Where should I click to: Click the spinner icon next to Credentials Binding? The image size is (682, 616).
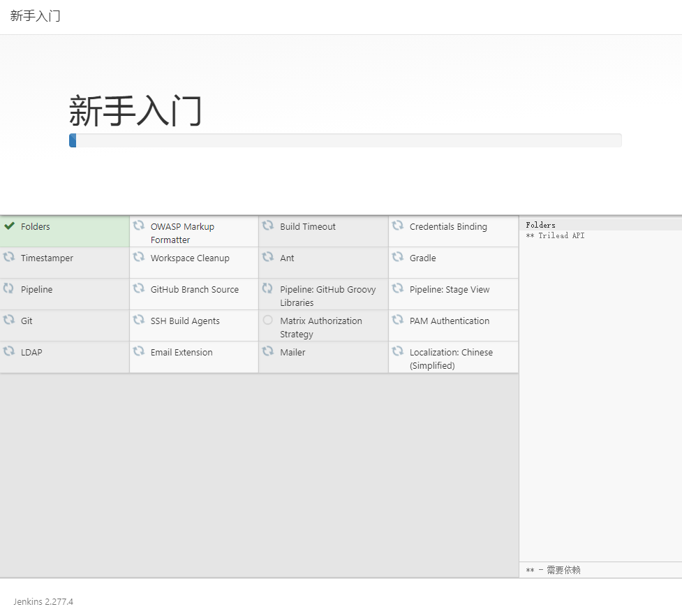pyautogui.click(x=398, y=226)
